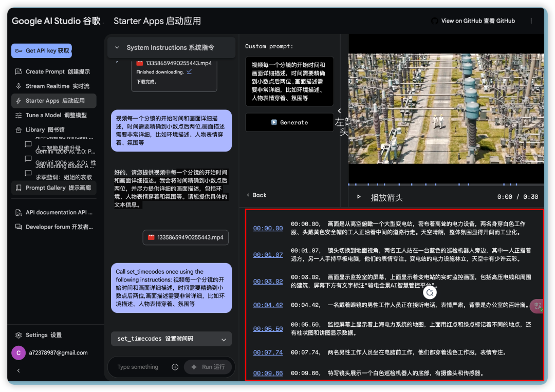This screenshot has height=392, width=555.
Task: Open Stream Realtime page
Action: click(x=53, y=86)
